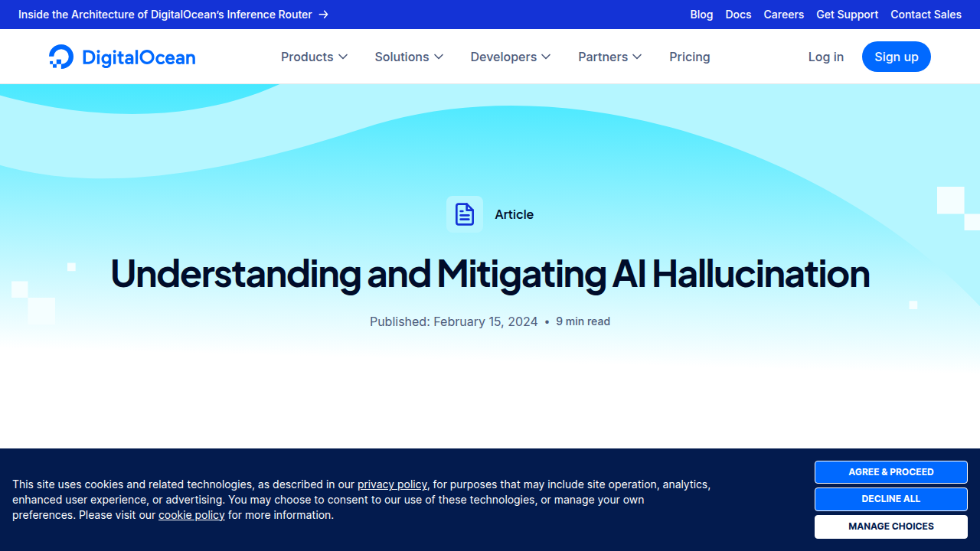Click the '9 min read' text
Viewport: 980px width, 551px height.
[x=583, y=321]
